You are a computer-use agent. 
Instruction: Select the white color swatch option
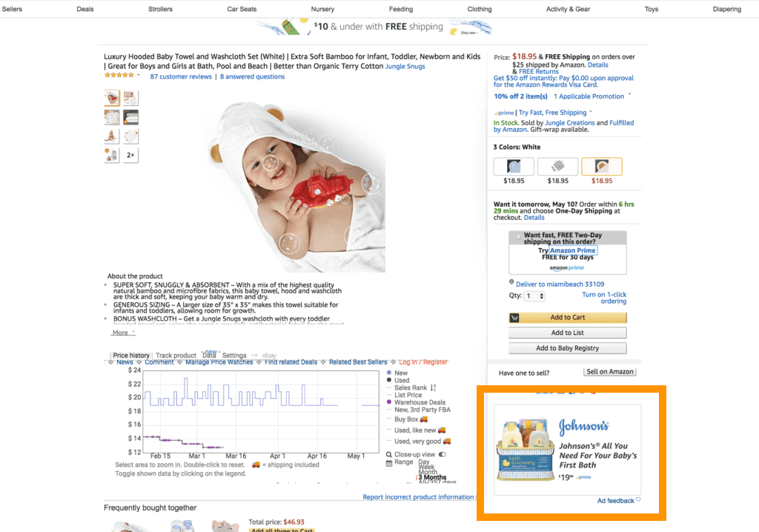point(602,167)
